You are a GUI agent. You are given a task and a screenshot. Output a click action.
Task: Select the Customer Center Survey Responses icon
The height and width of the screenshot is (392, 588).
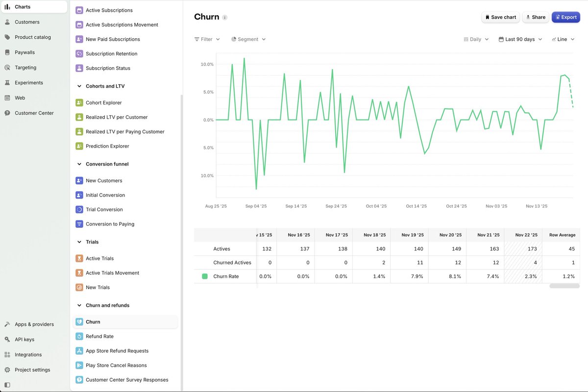tap(79, 380)
